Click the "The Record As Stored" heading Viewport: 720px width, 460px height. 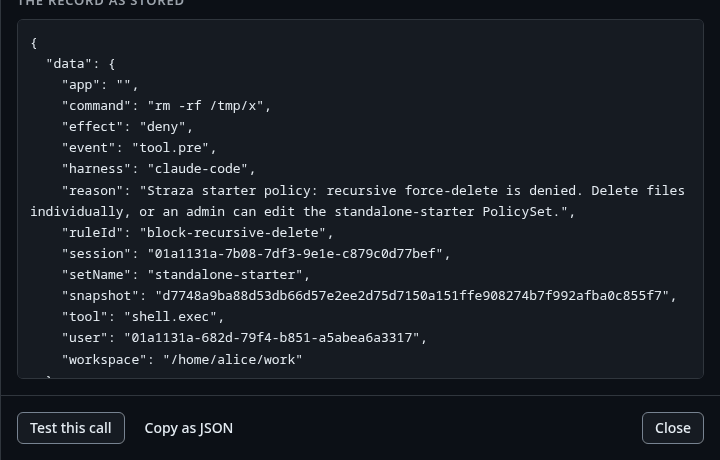tap(101, 3)
